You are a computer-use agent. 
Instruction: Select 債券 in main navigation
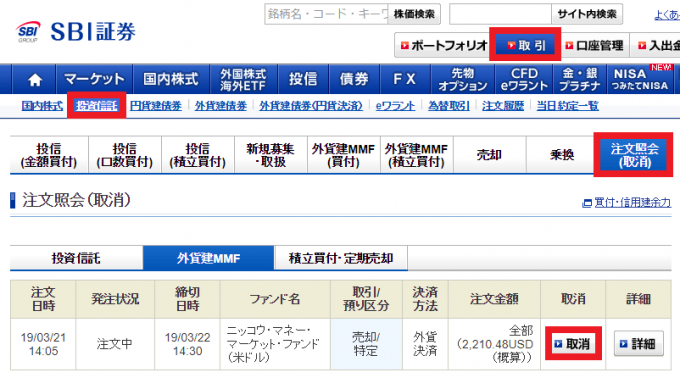354,79
